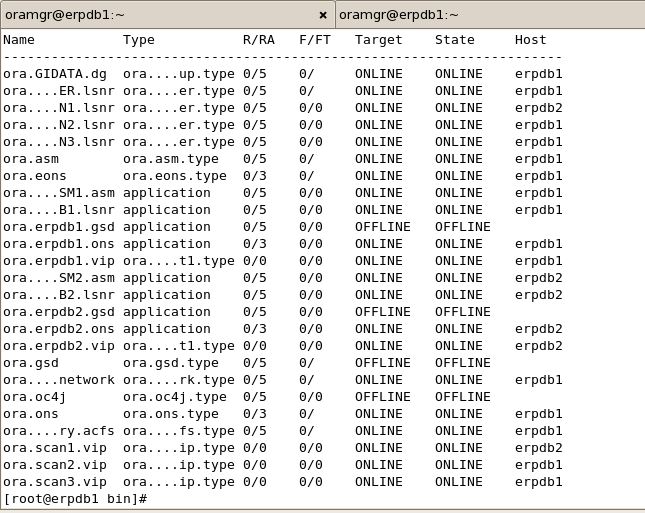
Task: Click ora.erpdb1.ons resource name
Action: [59, 244]
